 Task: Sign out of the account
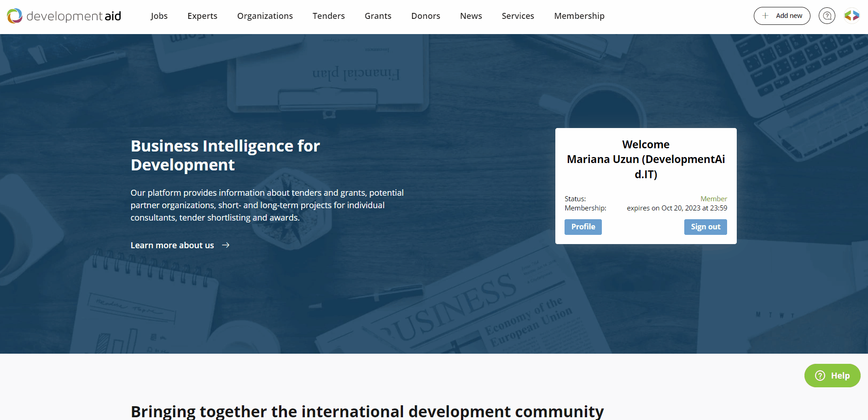pos(705,227)
